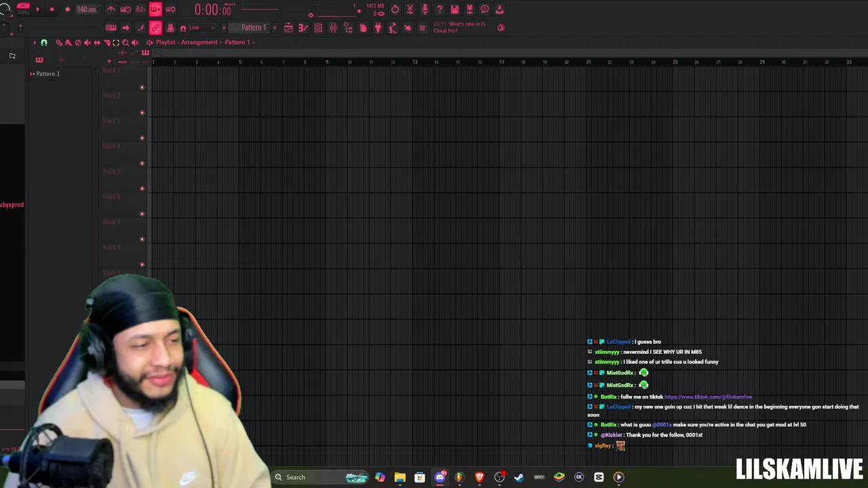Open the Mixer view icon
Viewport: 868px width, 488px height.
(333, 28)
